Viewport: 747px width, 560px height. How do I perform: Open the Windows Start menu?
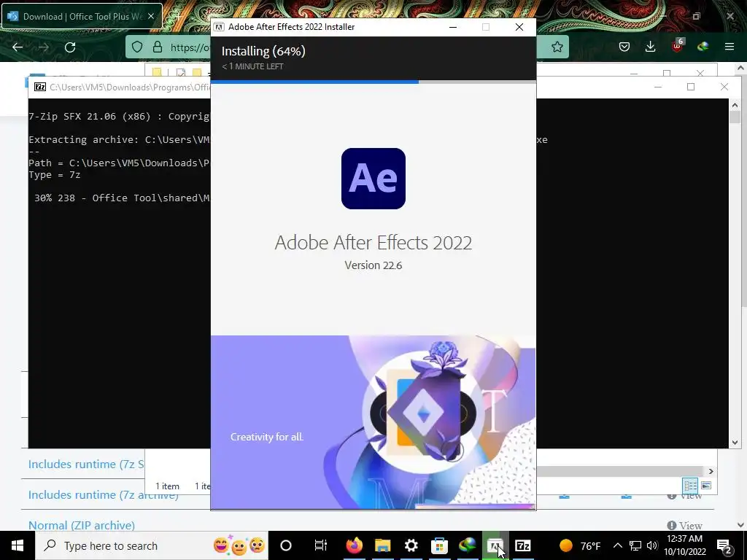(18, 545)
